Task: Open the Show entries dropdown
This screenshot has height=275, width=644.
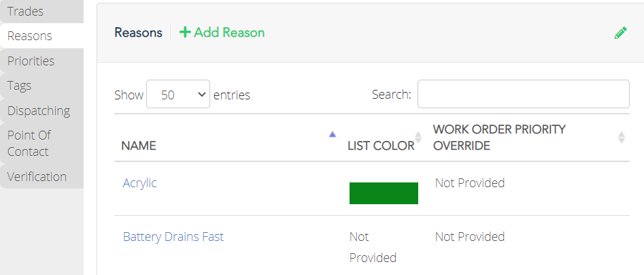Action: (x=178, y=95)
